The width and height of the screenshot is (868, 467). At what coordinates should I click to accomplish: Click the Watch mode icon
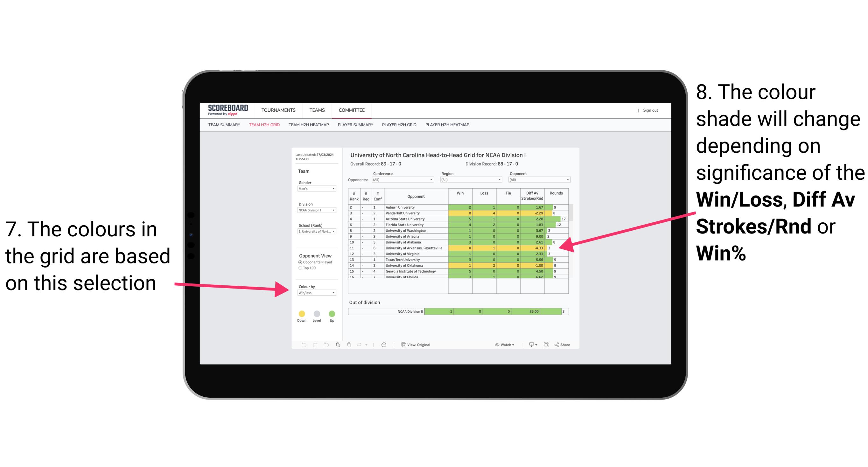click(496, 345)
